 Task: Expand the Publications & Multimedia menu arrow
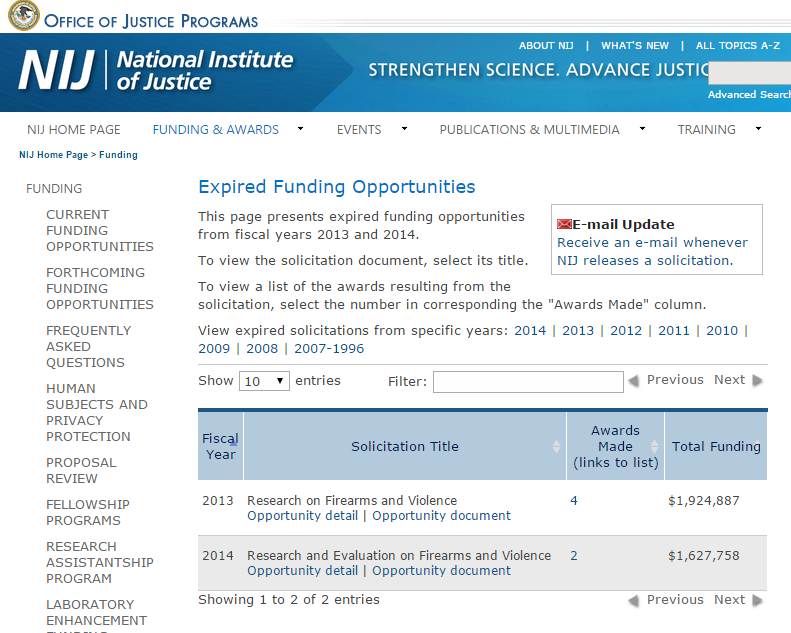[x=642, y=129]
